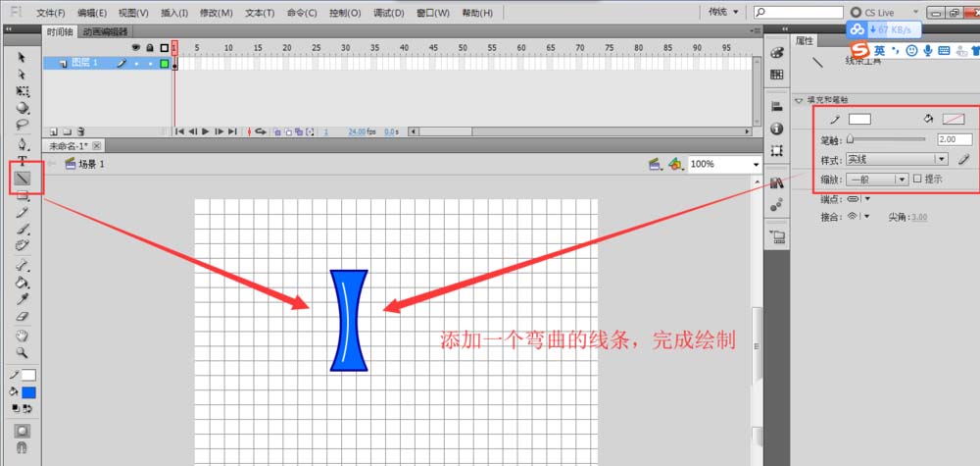The height and width of the screenshot is (466, 980).
Task: Toggle the loop playback button
Action: pos(261,132)
